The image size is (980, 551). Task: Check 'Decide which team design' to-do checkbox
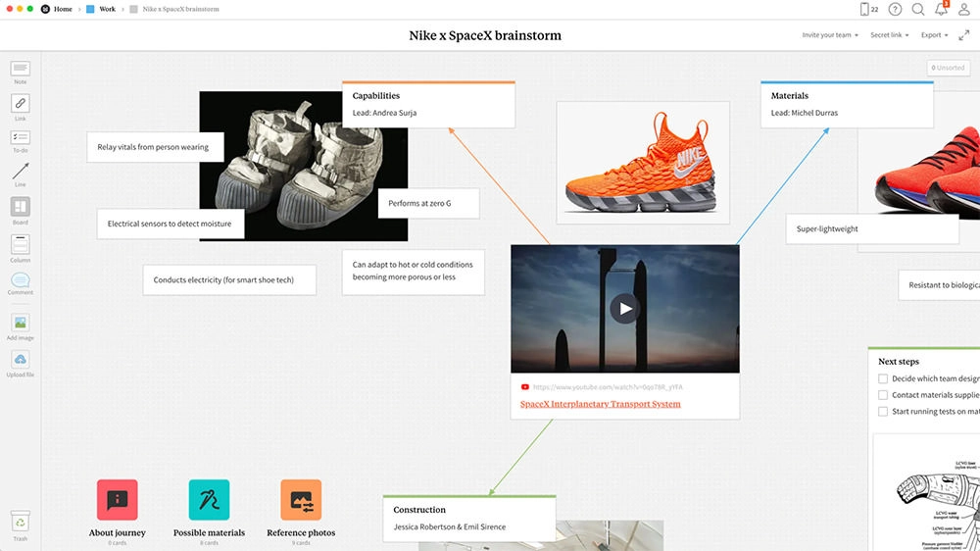(883, 378)
